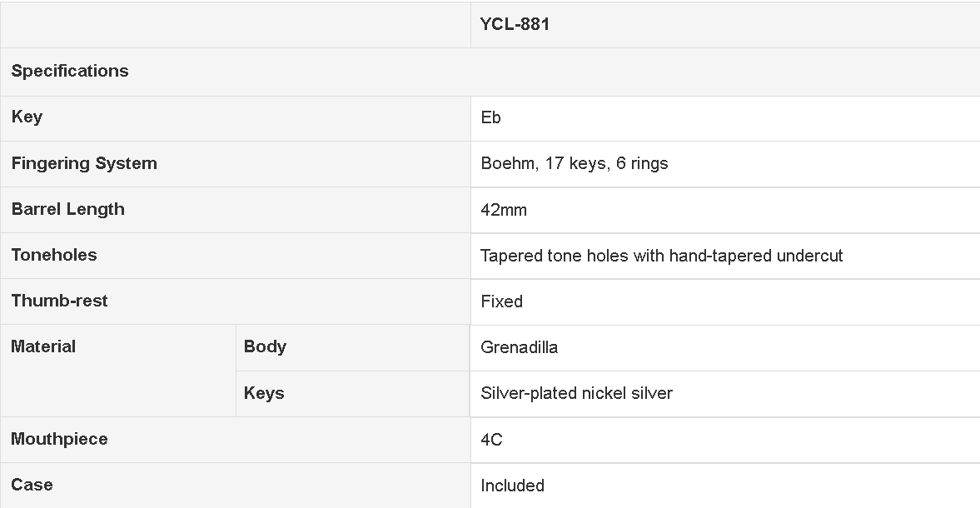Screen dimensions: 980x508
Task: Select the Included case value
Action: 513,486
